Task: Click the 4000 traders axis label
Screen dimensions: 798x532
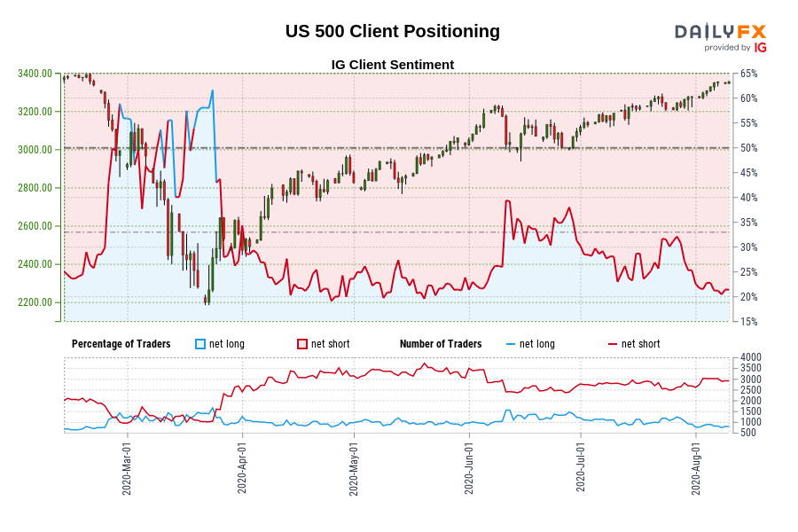Action: point(751,357)
